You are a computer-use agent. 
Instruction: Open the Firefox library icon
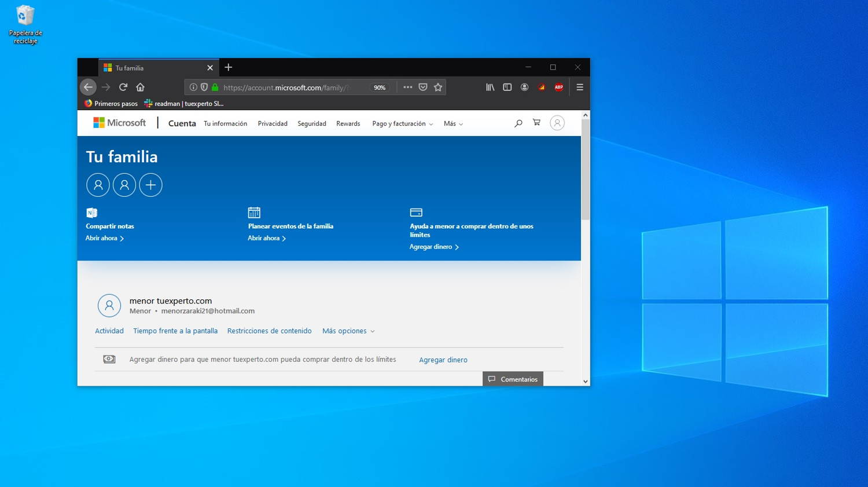(x=490, y=87)
